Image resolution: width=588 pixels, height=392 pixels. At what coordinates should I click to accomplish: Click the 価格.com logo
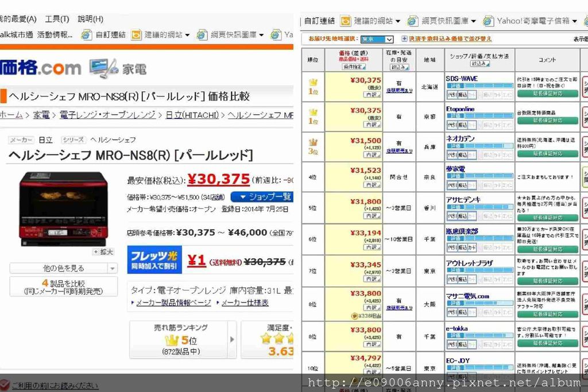[x=41, y=68]
